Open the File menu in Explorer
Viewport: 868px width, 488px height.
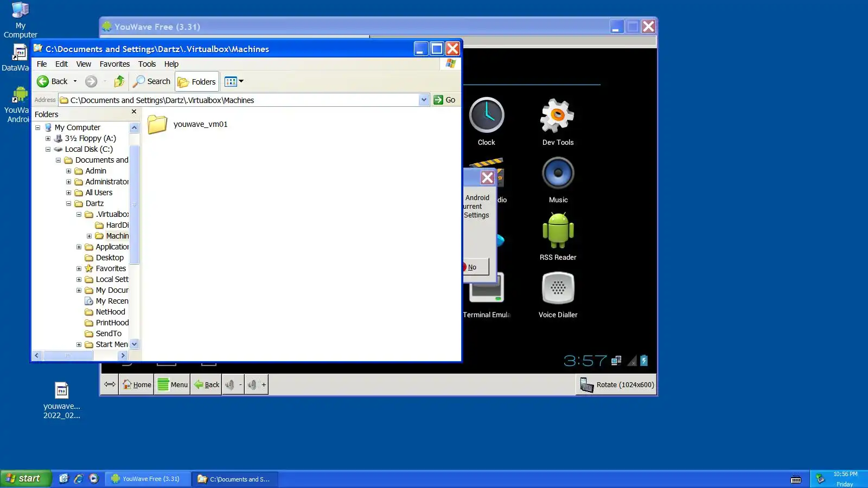[42, 64]
